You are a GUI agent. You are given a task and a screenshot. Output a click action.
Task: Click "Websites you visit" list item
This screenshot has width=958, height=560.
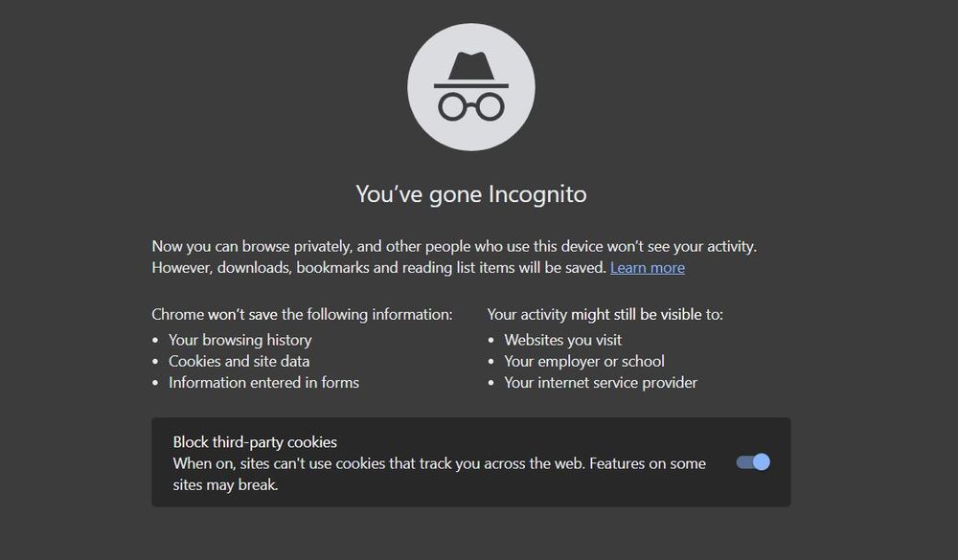point(562,340)
